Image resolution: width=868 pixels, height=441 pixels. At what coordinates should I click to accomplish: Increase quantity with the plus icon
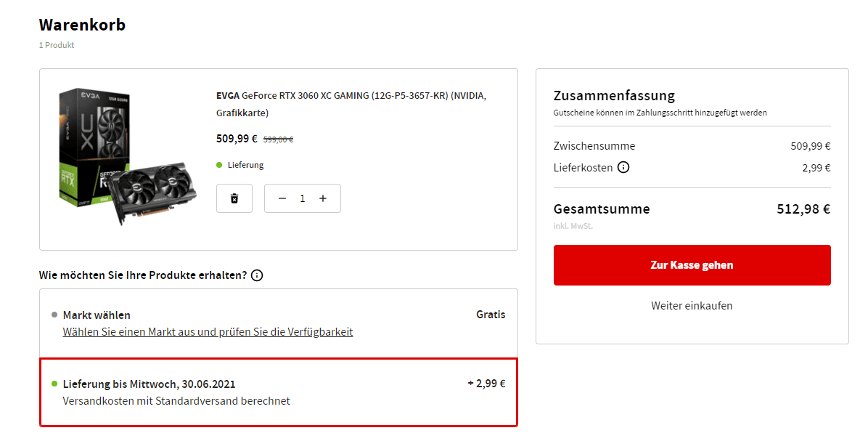click(323, 198)
